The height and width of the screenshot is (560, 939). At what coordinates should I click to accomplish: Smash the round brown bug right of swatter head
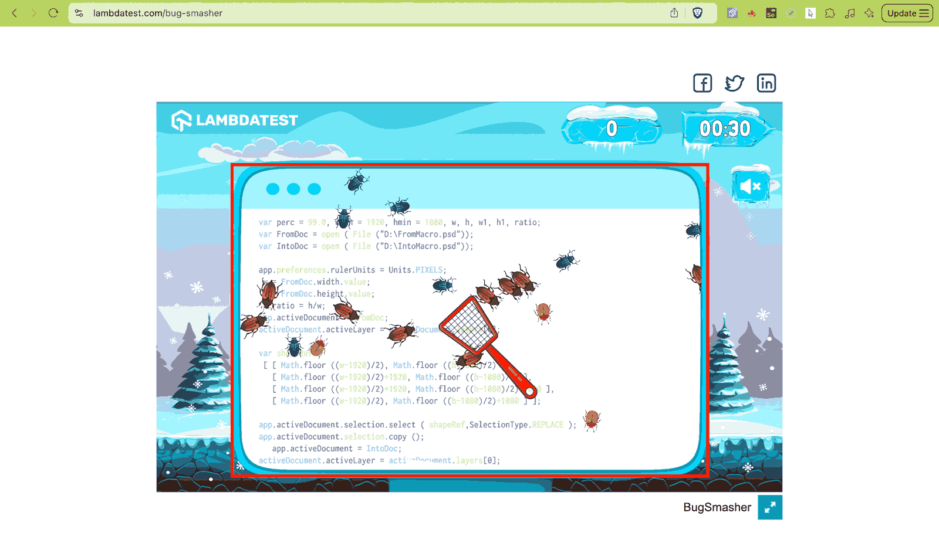543,313
